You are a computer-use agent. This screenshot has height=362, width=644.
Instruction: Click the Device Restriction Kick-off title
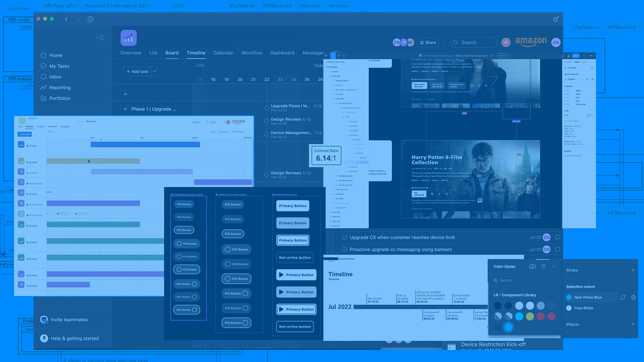pyautogui.click(x=493, y=344)
